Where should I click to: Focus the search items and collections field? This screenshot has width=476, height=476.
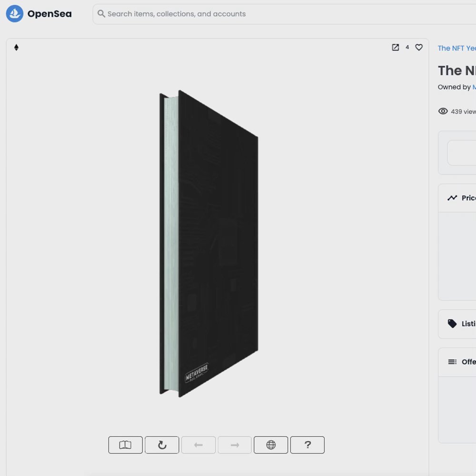point(284,14)
